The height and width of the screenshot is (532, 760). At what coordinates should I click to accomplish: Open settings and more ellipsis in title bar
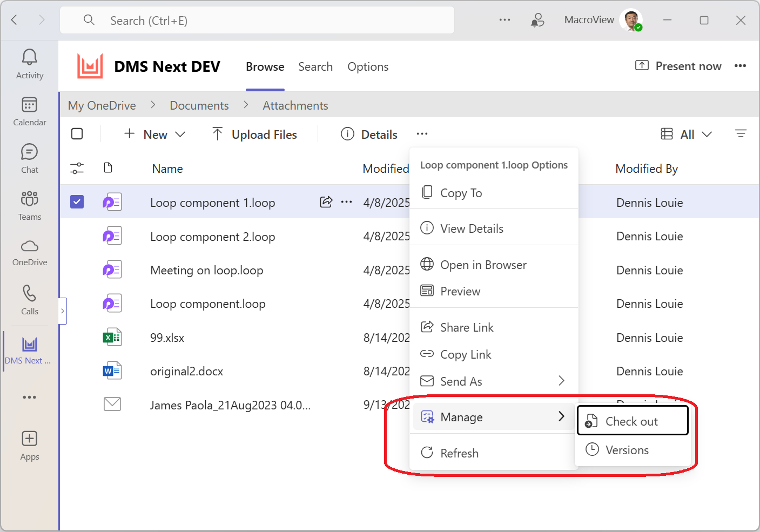click(505, 20)
